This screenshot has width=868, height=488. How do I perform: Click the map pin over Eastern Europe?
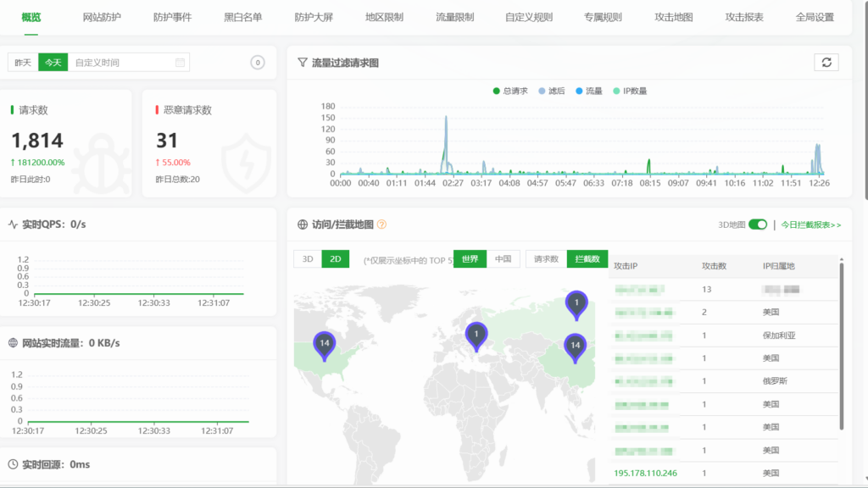[x=476, y=335]
